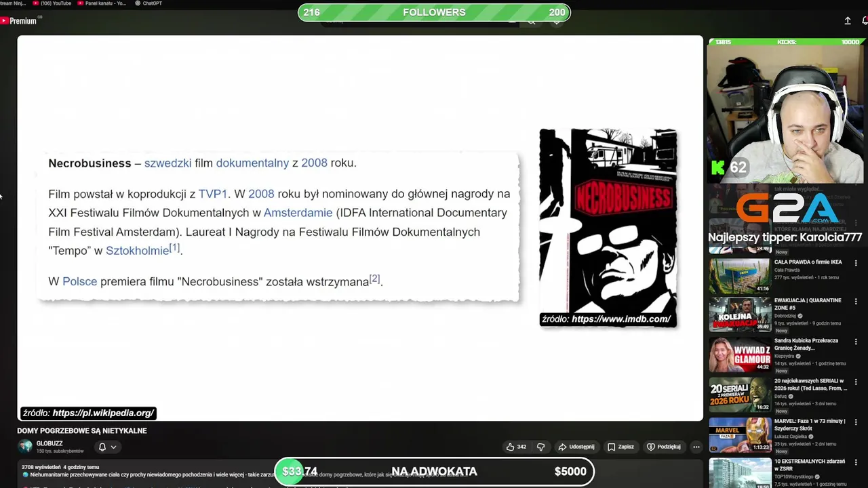This screenshot has height=488, width=868.
Task: Click the YouTube Premium logo
Action: click(x=19, y=21)
